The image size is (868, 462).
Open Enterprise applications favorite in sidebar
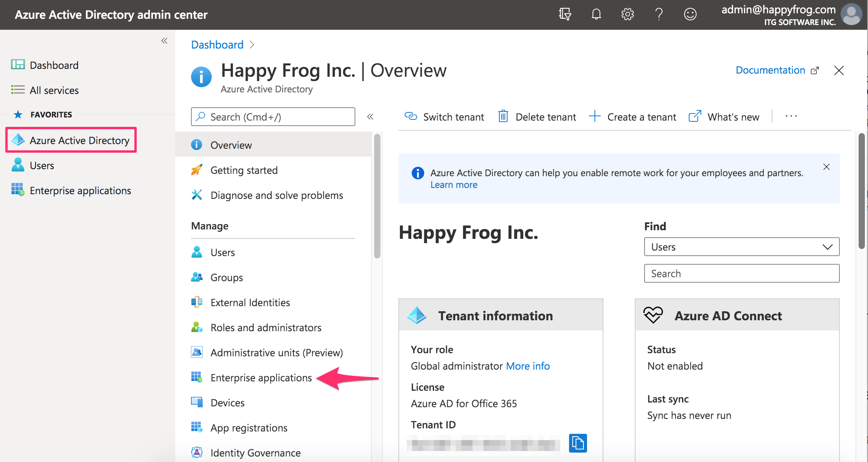71,190
